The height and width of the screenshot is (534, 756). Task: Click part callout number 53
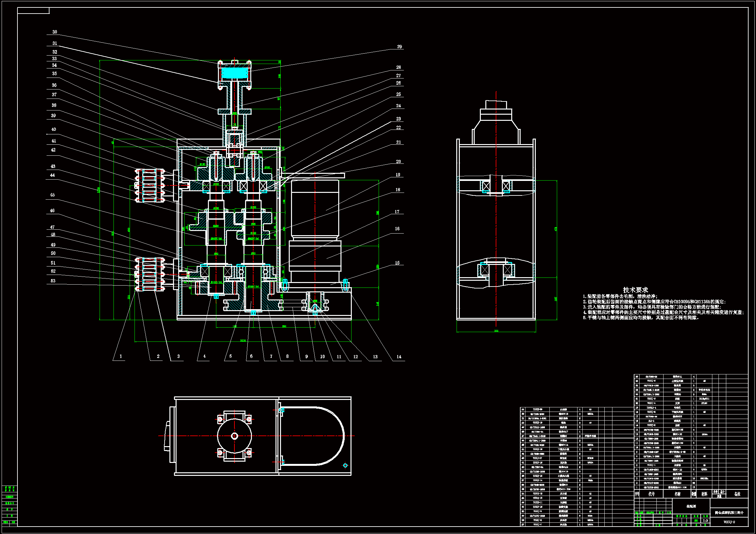click(53, 281)
